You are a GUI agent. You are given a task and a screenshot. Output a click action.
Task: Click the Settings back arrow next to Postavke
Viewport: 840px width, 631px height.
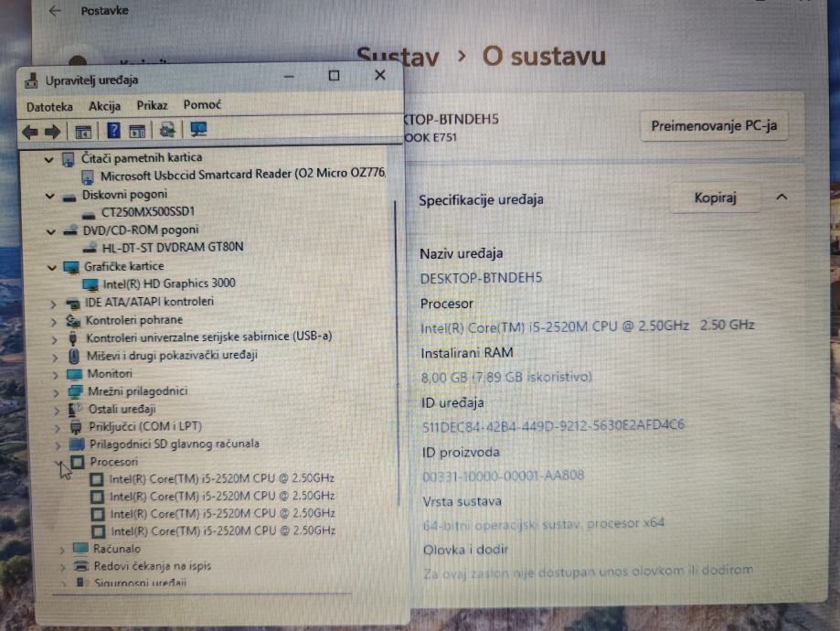pos(55,11)
